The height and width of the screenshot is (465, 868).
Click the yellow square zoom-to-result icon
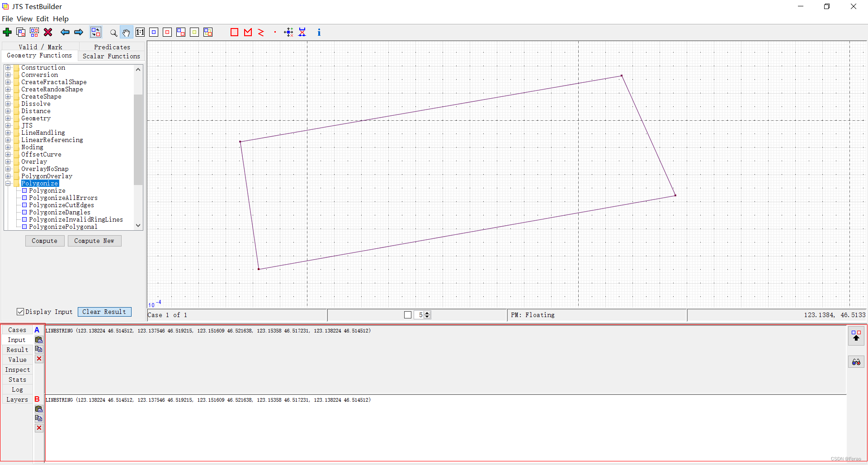[194, 32]
